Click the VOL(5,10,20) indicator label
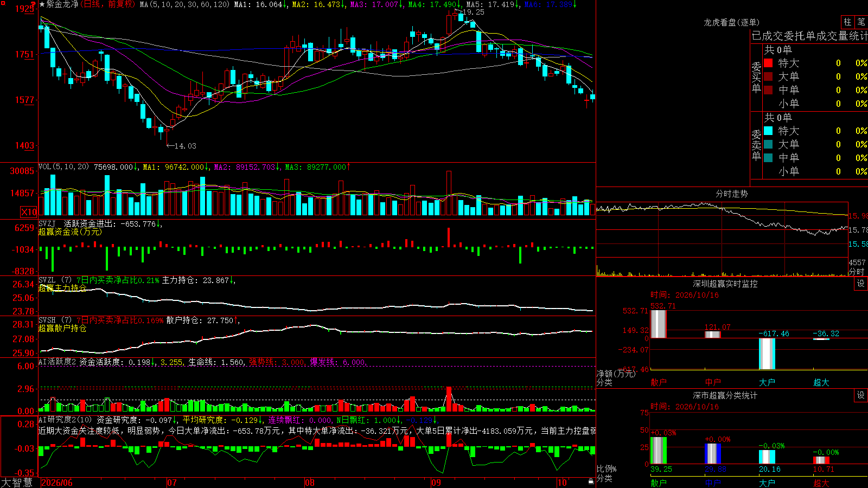The height and width of the screenshot is (488, 868). pyautogui.click(x=63, y=167)
